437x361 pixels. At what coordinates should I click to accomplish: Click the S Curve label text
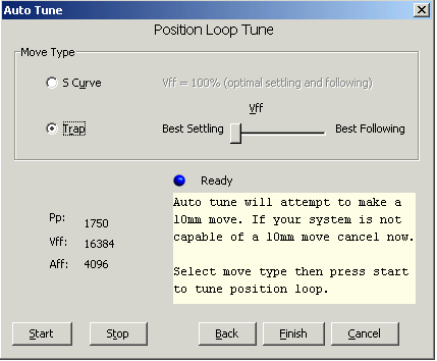coord(82,83)
